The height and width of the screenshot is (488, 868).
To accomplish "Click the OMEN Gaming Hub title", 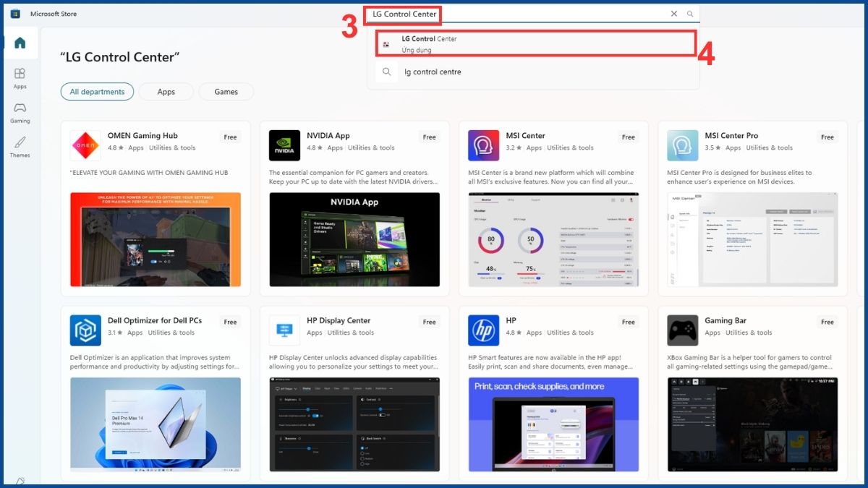I will 142,135.
